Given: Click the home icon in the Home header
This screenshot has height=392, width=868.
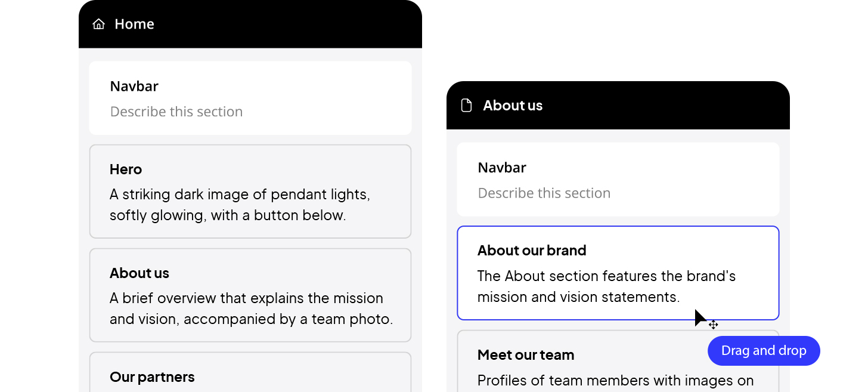Looking at the screenshot, I should coord(99,24).
